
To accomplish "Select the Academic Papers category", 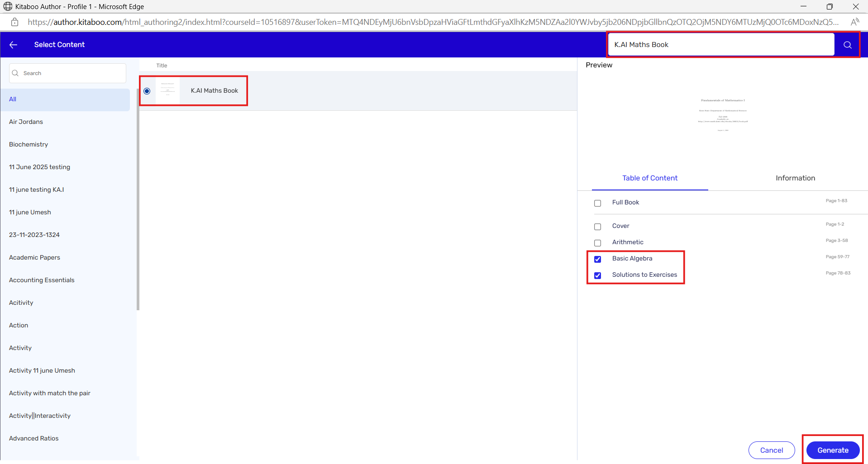I will point(65,257).
